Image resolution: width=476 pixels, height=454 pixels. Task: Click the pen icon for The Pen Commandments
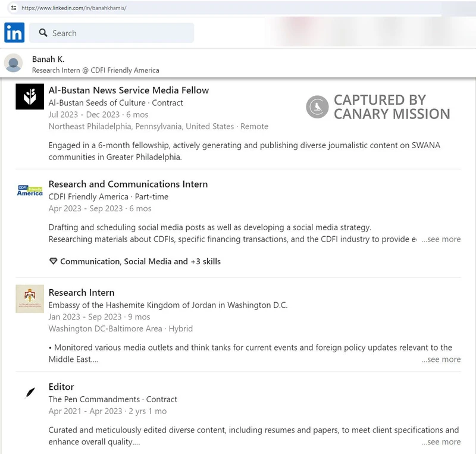click(29, 392)
